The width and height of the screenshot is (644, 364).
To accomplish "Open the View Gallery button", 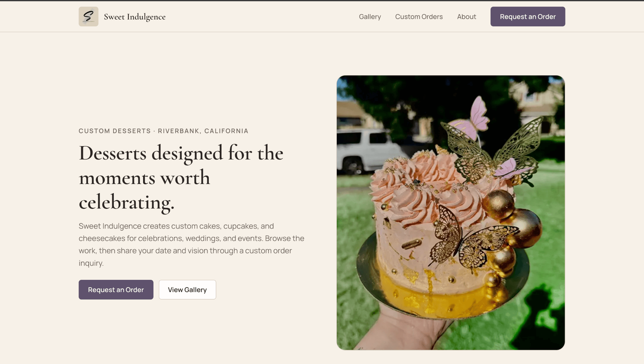I will (187, 290).
